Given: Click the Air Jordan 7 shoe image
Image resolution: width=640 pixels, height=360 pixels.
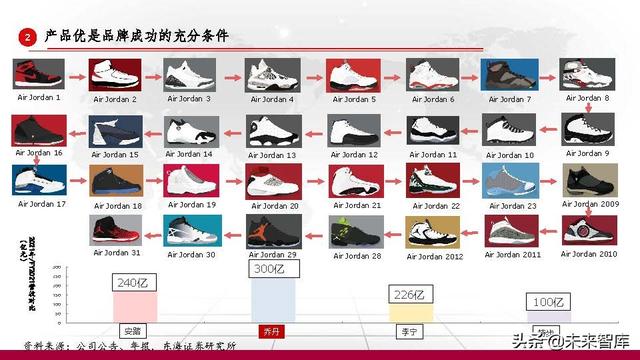Looking at the screenshot, I should tap(509, 75).
